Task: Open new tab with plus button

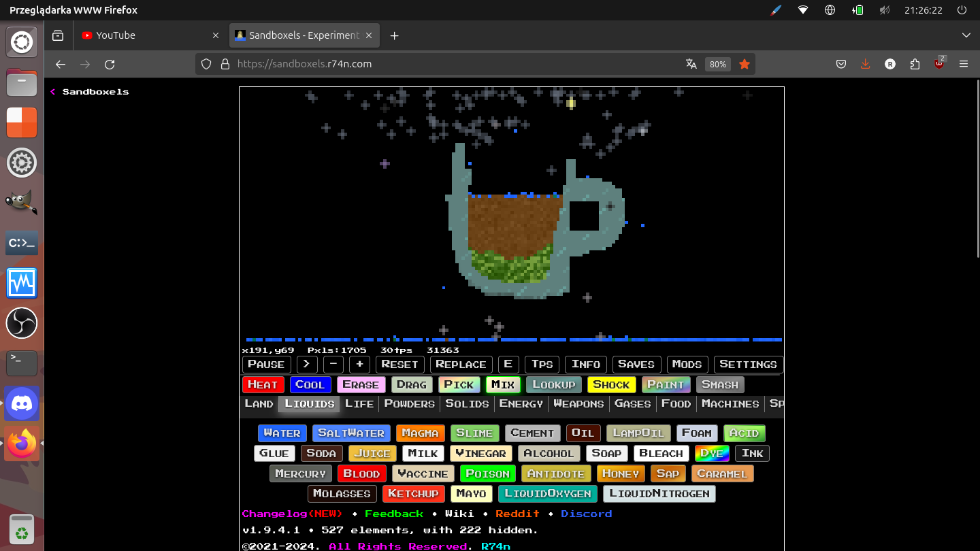Action: (394, 35)
